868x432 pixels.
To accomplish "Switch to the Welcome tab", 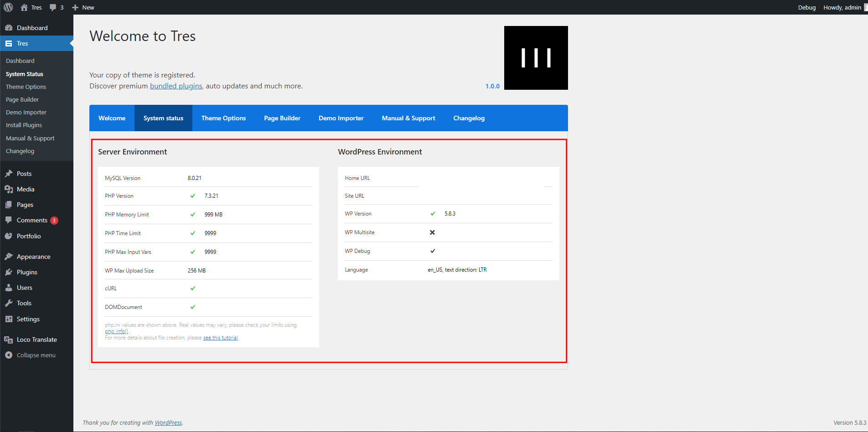I will pyautogui.click(x=112, y=118).
